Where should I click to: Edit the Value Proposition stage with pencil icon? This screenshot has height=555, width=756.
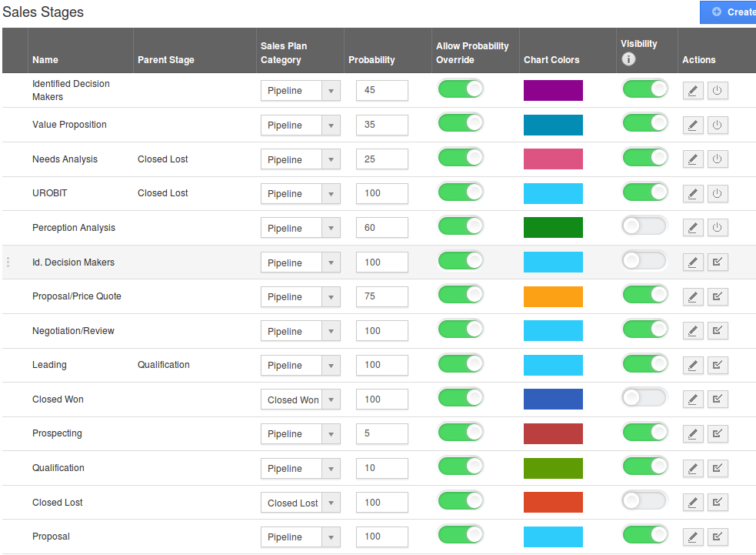click(x=693, y=125)
